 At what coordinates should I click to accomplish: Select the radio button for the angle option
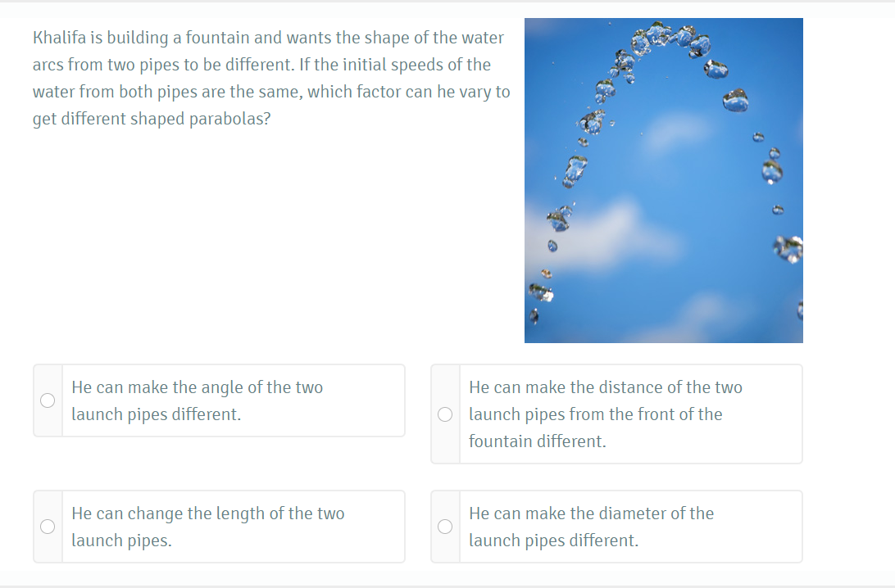47,400
